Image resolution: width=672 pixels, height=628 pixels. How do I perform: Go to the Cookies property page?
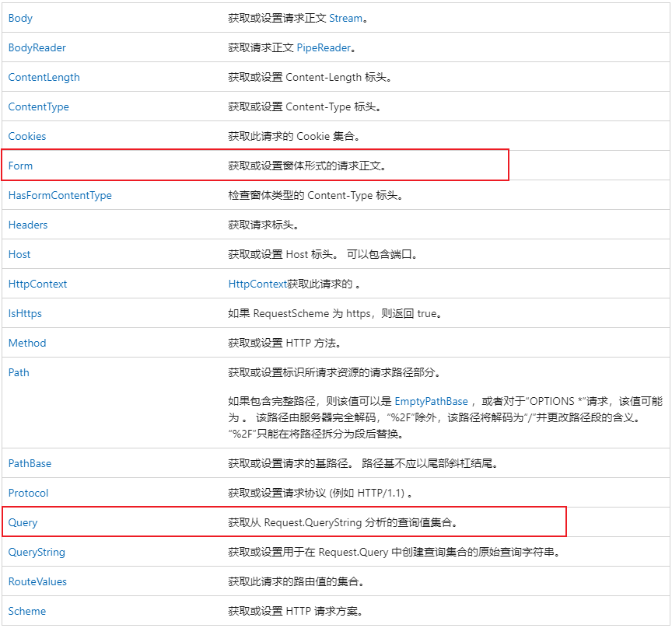pyautogui.click(x=27, y=136)
